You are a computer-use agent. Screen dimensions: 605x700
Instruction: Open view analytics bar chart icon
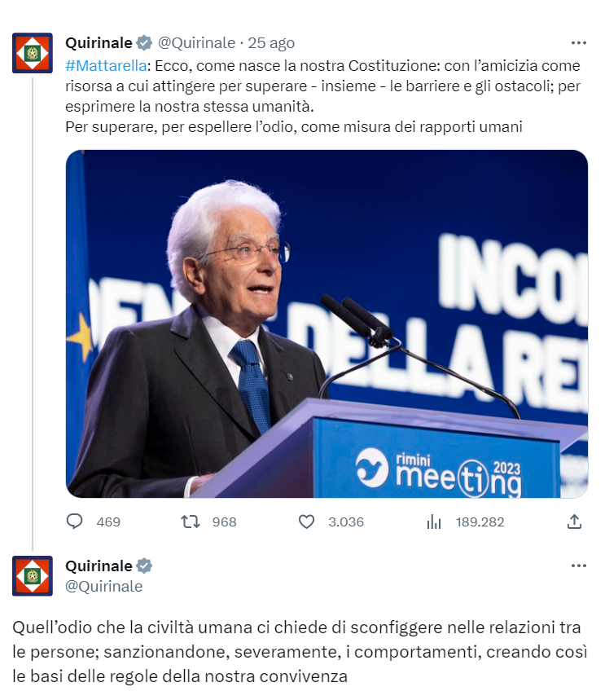coord(434,522)
